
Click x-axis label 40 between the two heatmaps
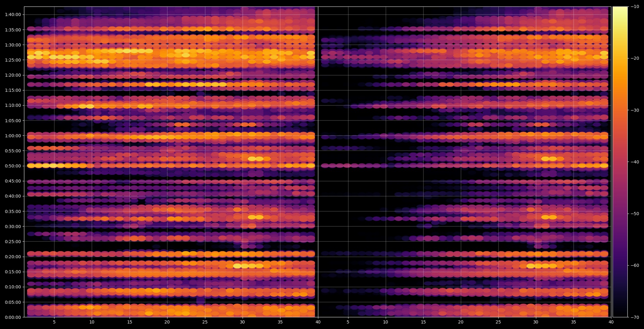[x=318, y=322]
